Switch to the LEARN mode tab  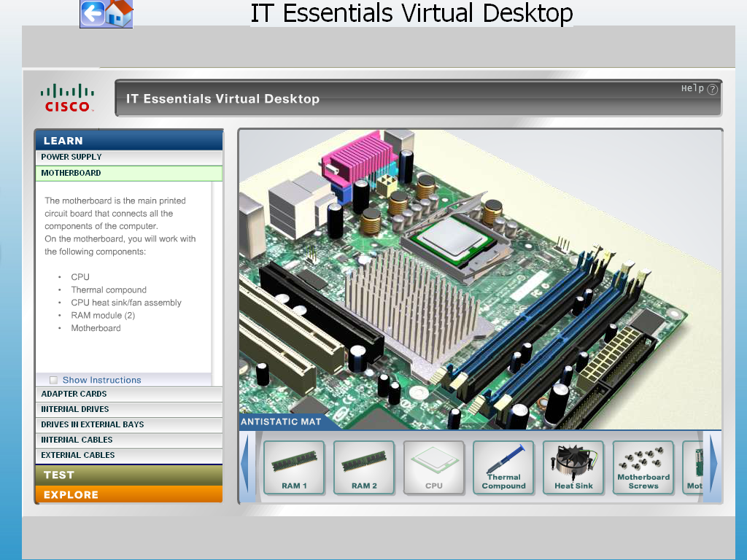click(128, 141)
